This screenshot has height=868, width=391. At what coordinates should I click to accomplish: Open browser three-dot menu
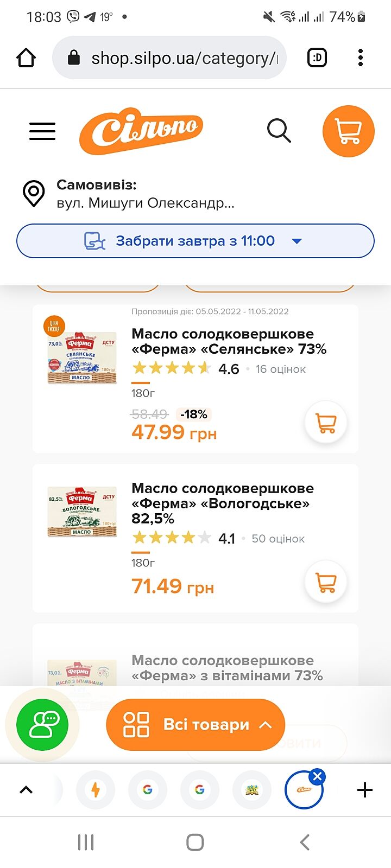[360, 58]
